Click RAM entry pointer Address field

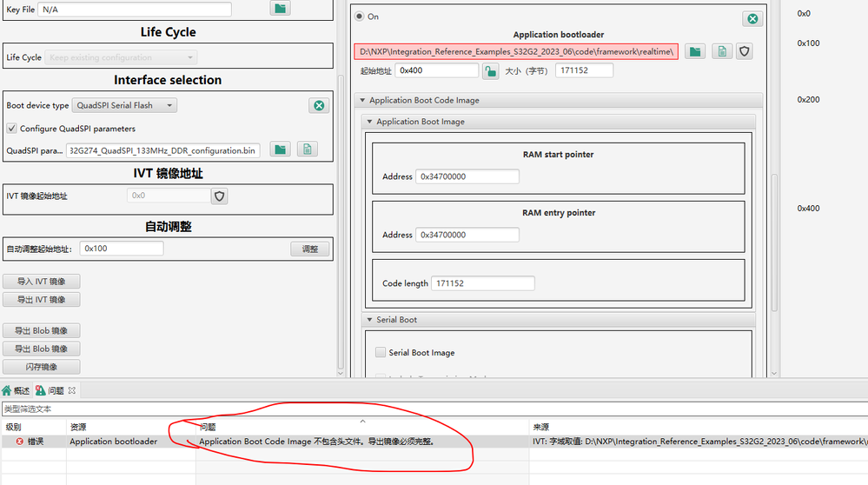[467, 235]
